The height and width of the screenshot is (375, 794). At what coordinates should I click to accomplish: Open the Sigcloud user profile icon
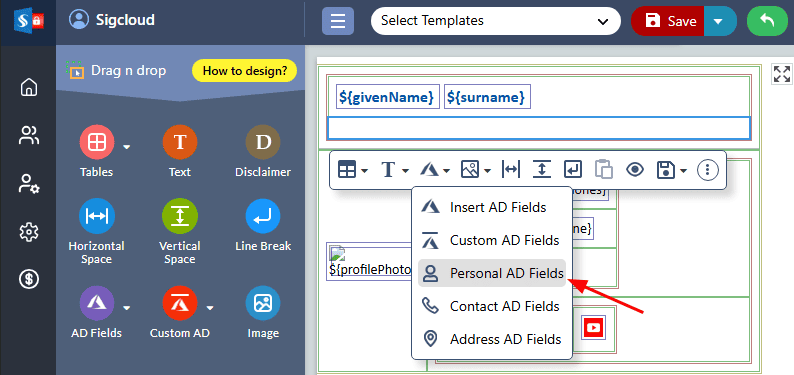click(78, 20)
